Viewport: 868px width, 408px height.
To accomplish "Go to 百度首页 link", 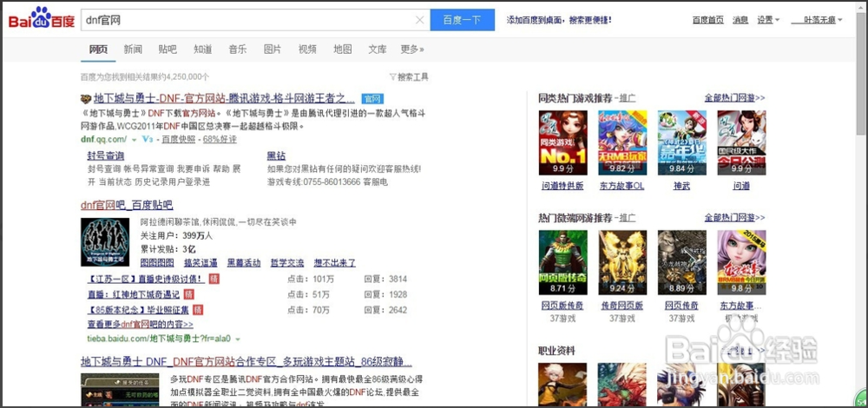I will (708, 20).
